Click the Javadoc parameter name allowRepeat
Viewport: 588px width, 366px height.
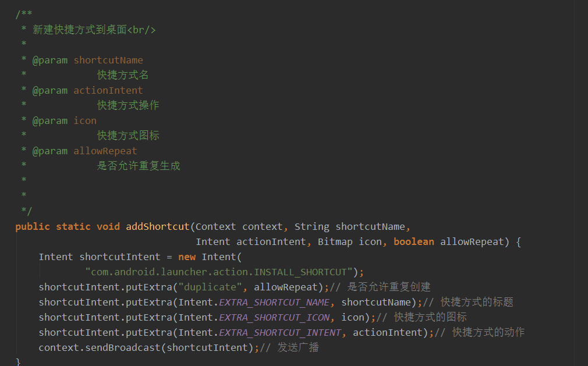pos(105,151)
